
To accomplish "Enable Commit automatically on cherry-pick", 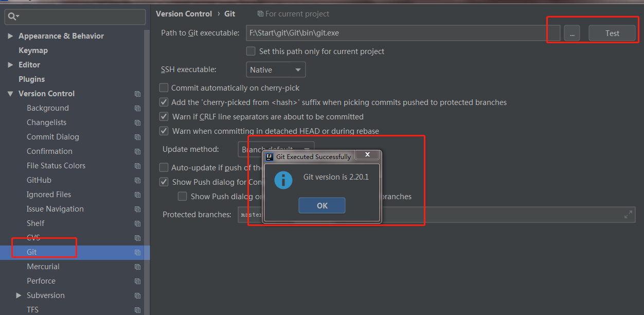I will (164, 88).
